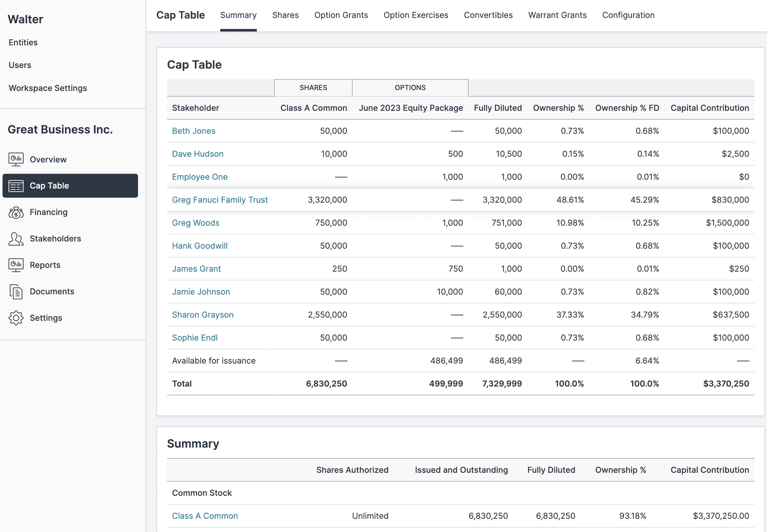Open the Greg Fanuci Family Trust record
Viewport: 767px width, 532px height.
pyautogui.click(x=220, y=200)
